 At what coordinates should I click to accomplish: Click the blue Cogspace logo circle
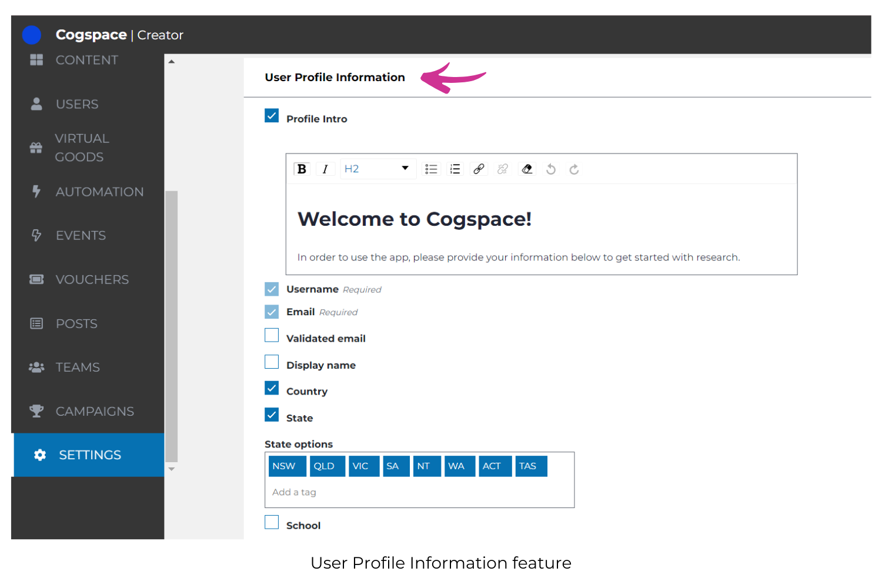[32, 35]
